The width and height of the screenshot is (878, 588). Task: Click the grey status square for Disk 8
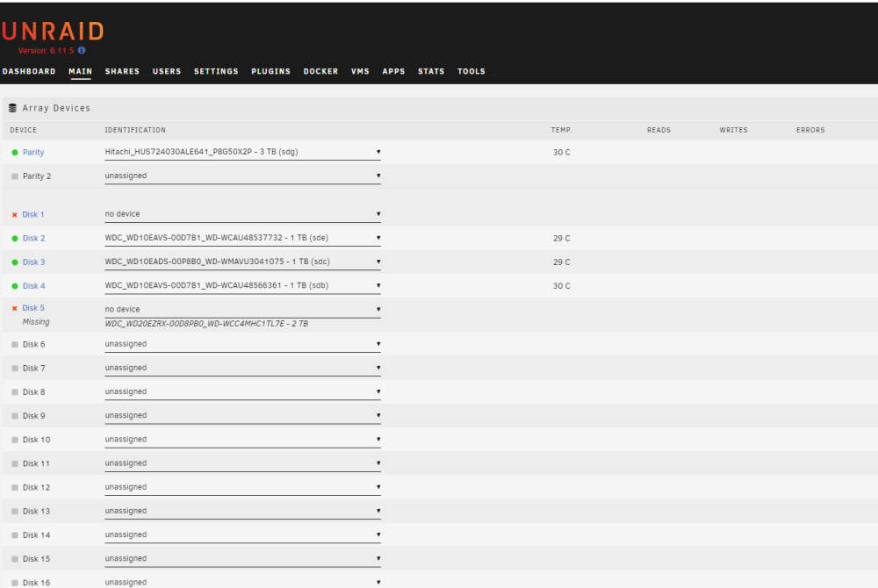click(15, 392)
